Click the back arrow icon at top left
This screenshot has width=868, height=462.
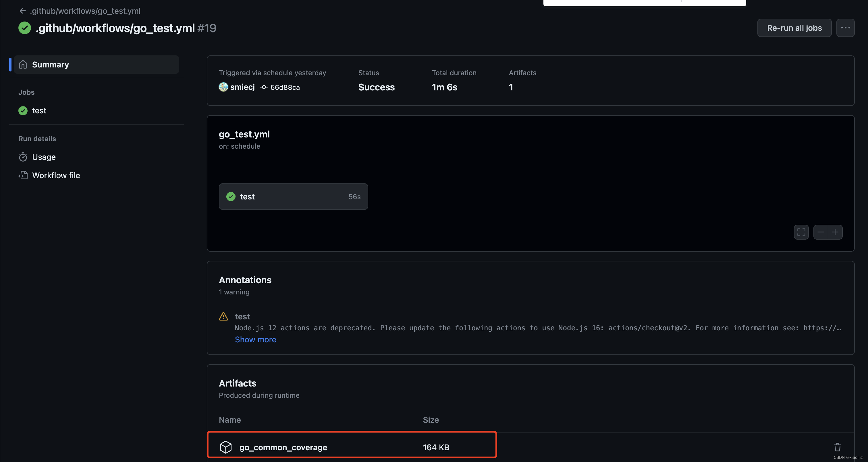(22, 10)
